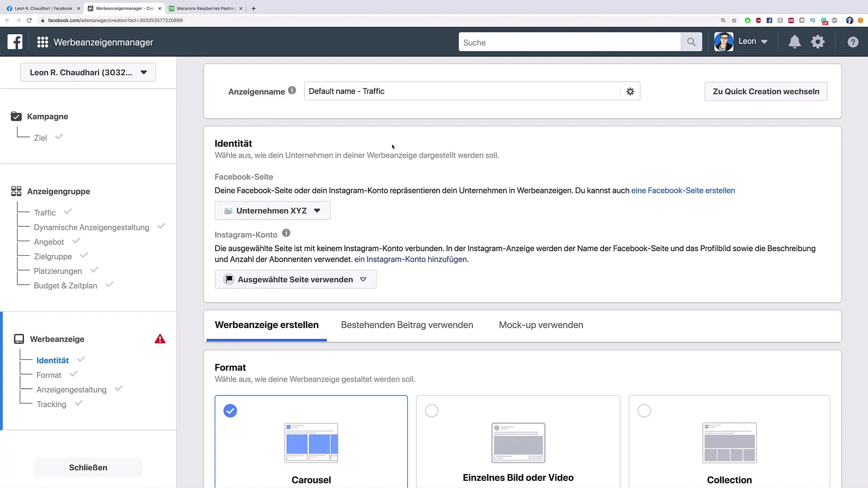Click the Kampagne section icon
The height and width of the screenshot is (488, 868).
[16, 116]
